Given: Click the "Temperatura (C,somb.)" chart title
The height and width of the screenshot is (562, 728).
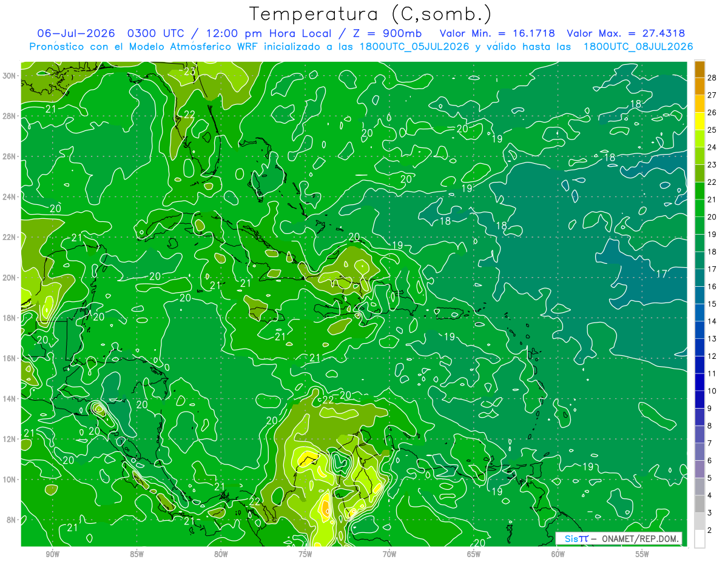Looking at the screenshot, I should tap(371, 14).
